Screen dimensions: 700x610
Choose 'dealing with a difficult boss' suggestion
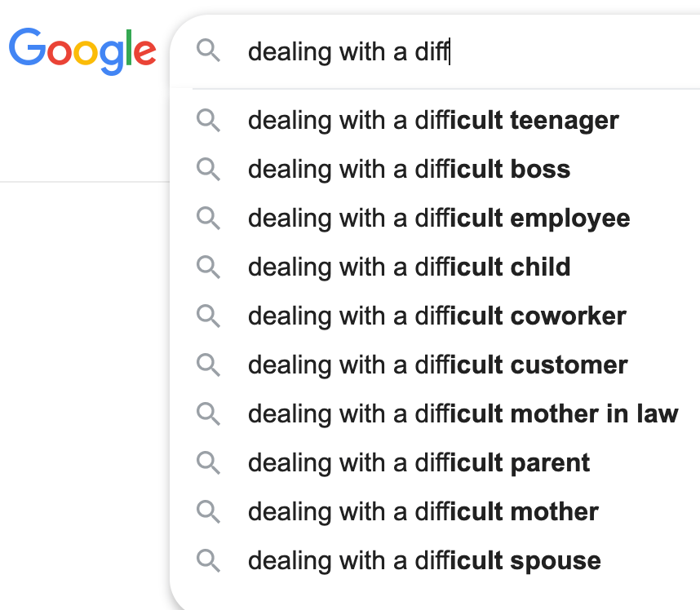pyautogui.click(x=409, y=170)
